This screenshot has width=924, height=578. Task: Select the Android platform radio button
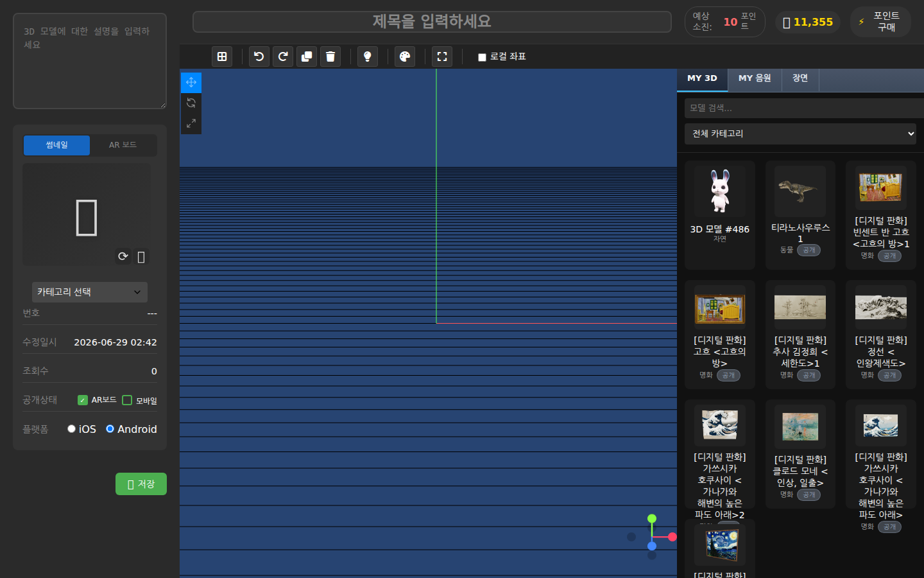tap(110, 429)
